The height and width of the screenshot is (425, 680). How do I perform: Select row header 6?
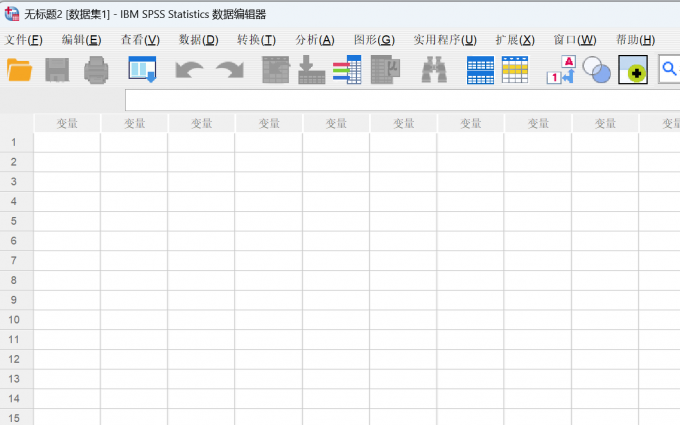tap(16, 241)
